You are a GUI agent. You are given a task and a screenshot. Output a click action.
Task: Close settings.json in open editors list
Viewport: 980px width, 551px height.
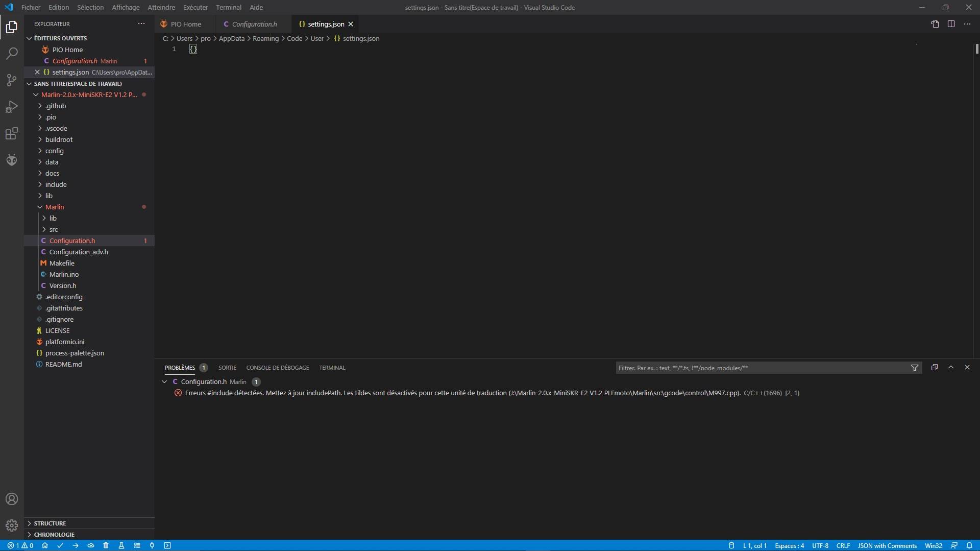click(x=37, y=72)
